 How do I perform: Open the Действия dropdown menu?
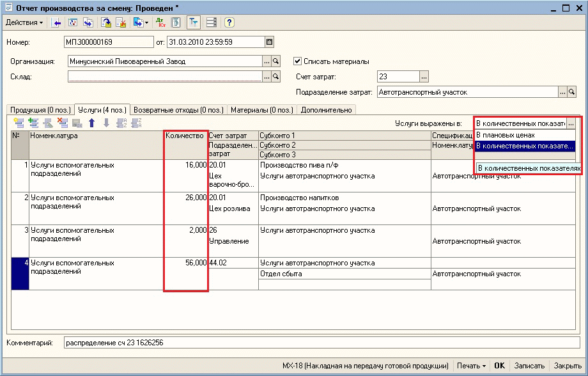tap(24, 22)
